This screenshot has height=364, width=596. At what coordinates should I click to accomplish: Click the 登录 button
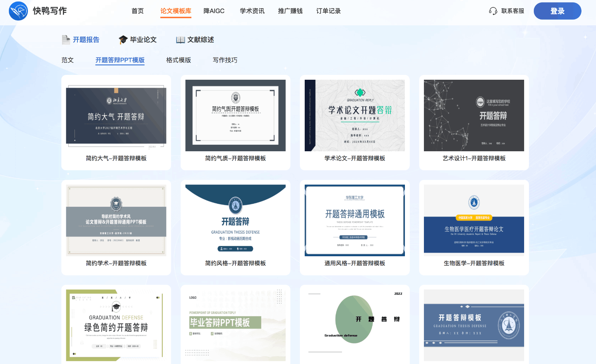coord(557,11)
